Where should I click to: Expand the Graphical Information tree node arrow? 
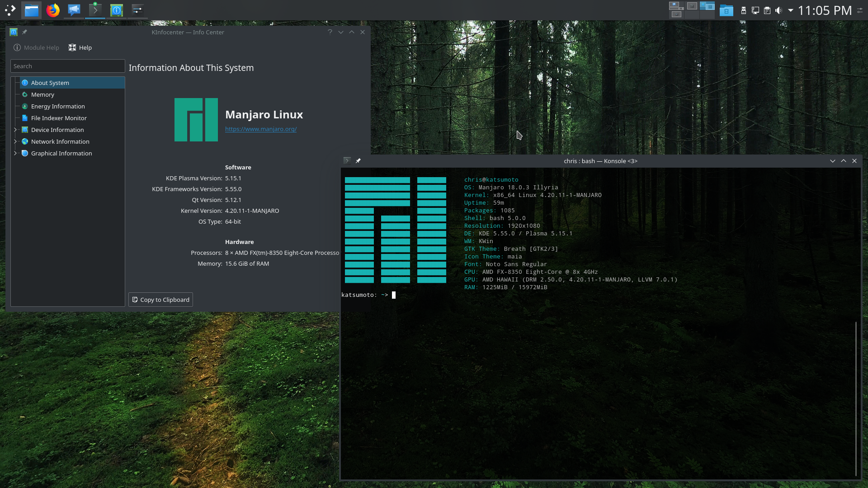15,153
